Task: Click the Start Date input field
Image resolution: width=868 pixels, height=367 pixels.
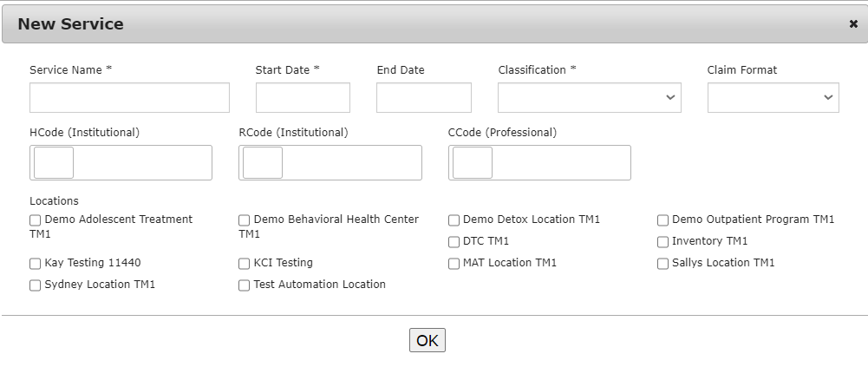Action: [x=303, y=98]
